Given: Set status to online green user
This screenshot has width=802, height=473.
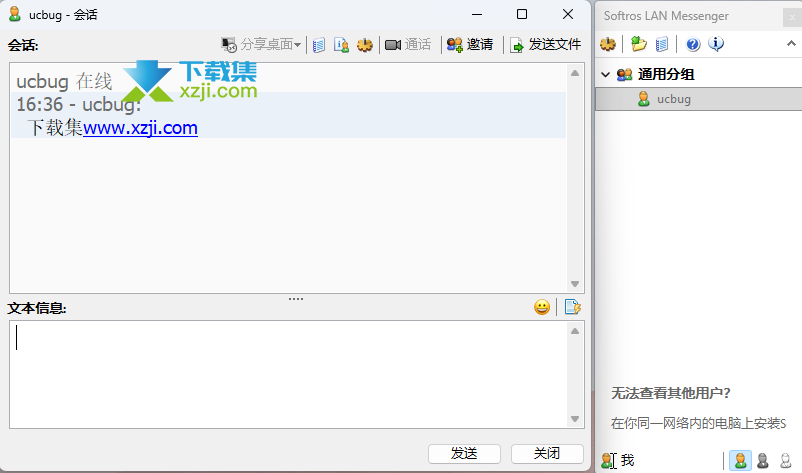Looking at the screenshot, I should tap(740, 460).
